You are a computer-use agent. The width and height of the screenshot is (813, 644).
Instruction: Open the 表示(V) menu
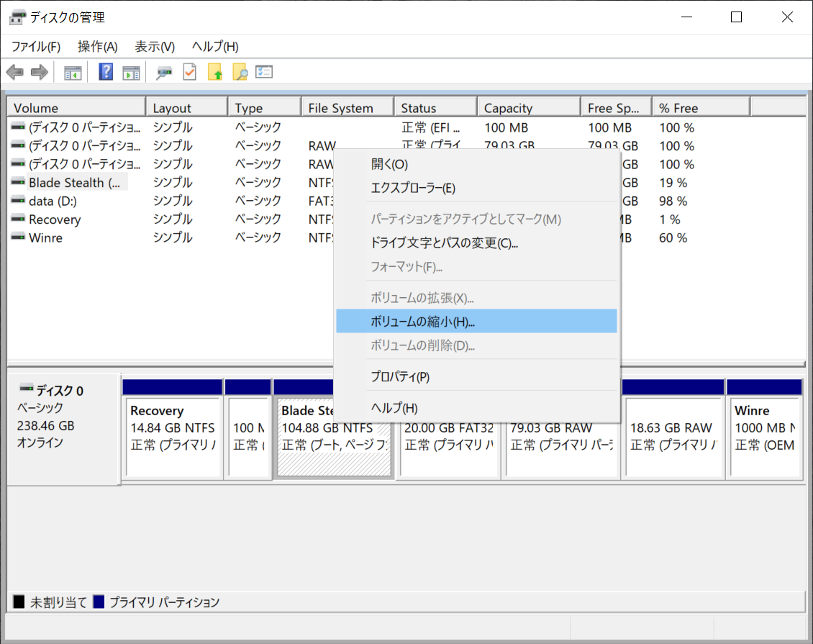coord(155,47)
